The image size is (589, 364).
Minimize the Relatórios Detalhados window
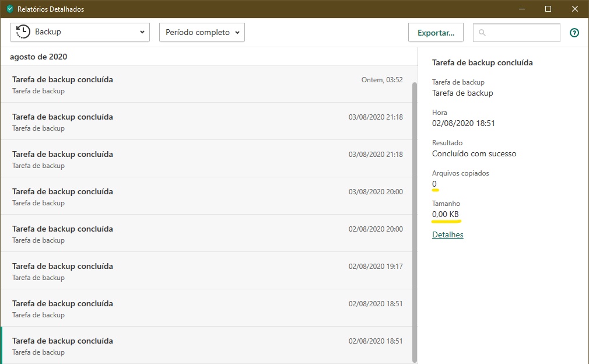coord(522,9)
